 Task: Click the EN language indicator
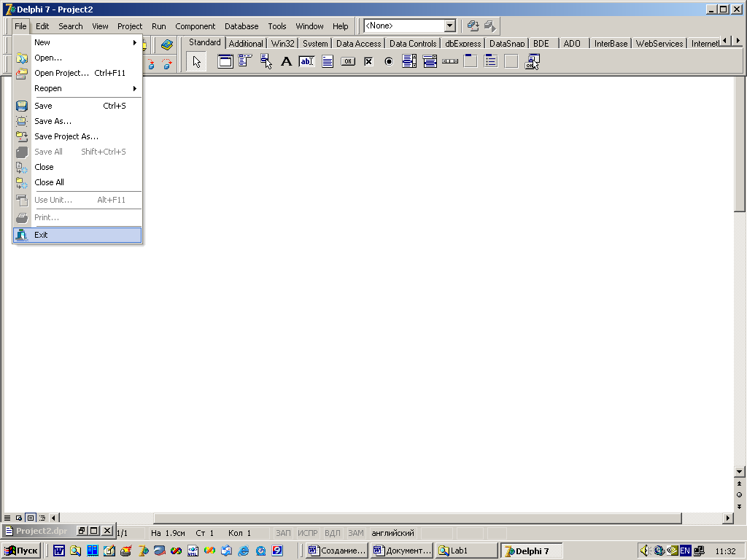pos(685,551)
